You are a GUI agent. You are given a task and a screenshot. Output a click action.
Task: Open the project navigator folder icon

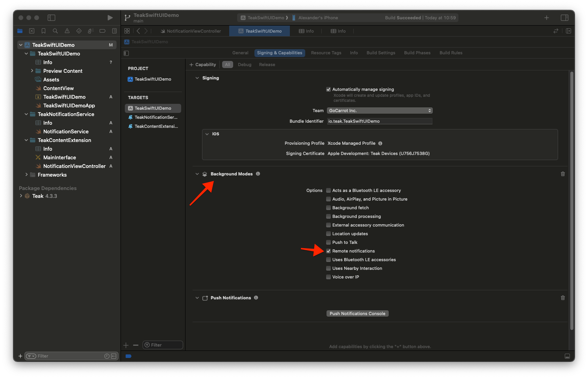pyautogui.click(x=20, y=31)
